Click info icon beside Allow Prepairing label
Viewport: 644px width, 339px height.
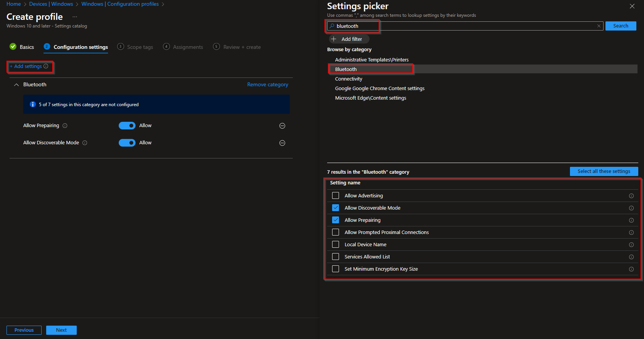click(x=65, y=126)
